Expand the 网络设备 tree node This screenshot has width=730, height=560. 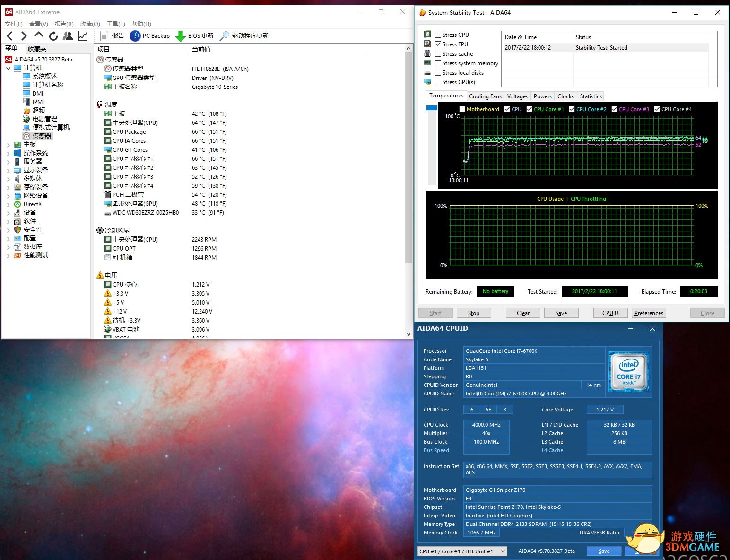click(8, 196)
